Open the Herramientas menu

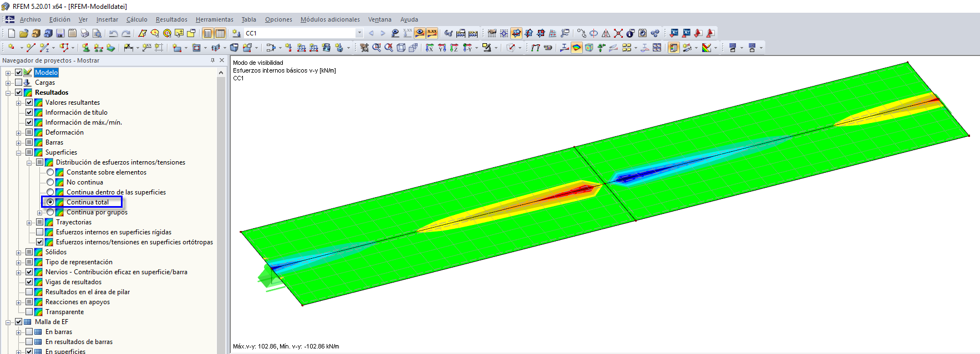[214, 19]
